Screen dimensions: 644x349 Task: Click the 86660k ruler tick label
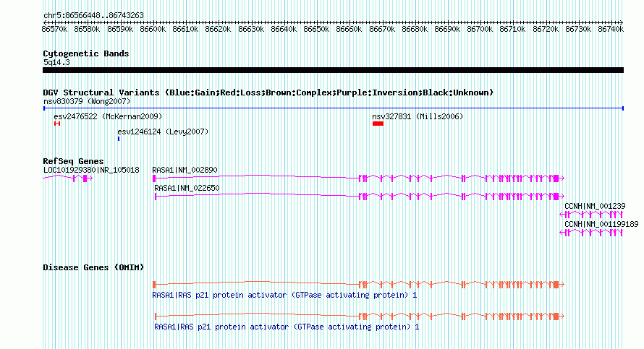click(x=349, y=30)
